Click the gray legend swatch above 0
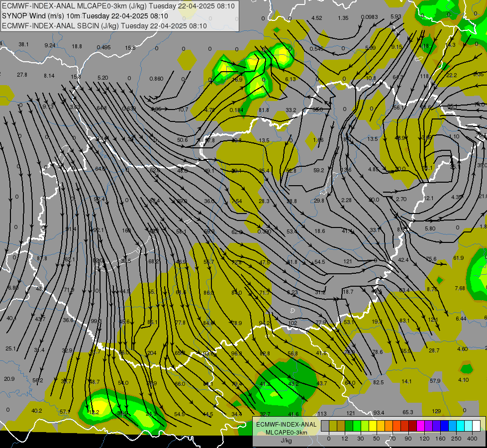 pos(325,426)
